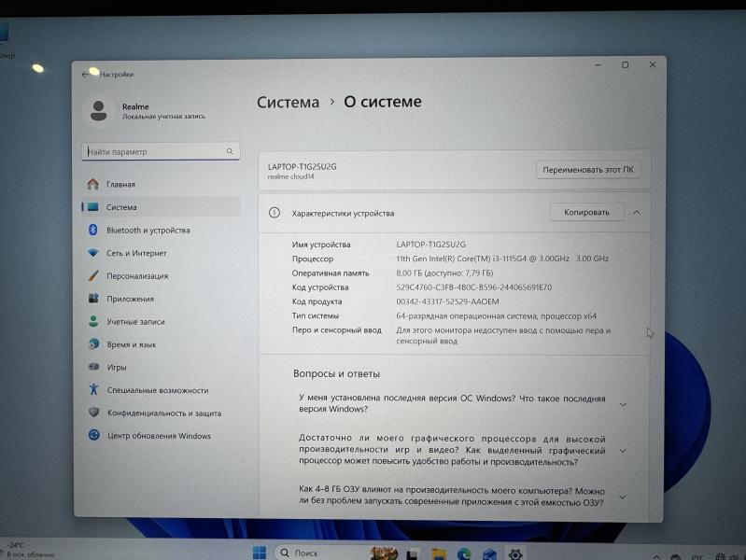Viewport: 746px width, 560px height.
Task: Open Специальные возможности settings
Action: click(x=157, y=390)
